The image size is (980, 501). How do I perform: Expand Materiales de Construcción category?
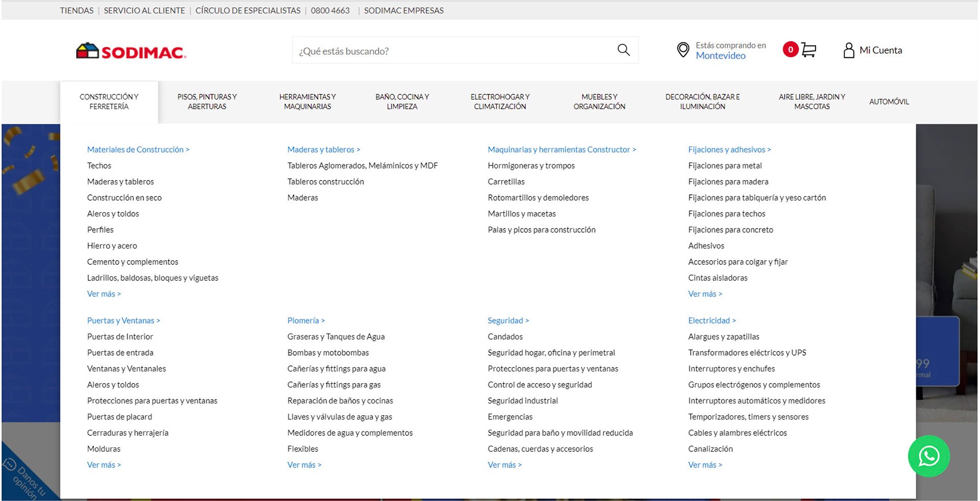pyautogui.click(x=138, y=149)
